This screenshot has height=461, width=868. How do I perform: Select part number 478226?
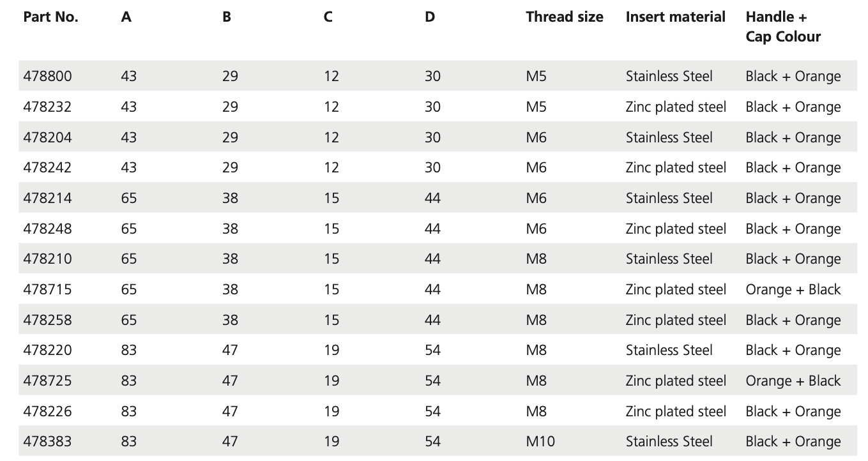[48, 412]
